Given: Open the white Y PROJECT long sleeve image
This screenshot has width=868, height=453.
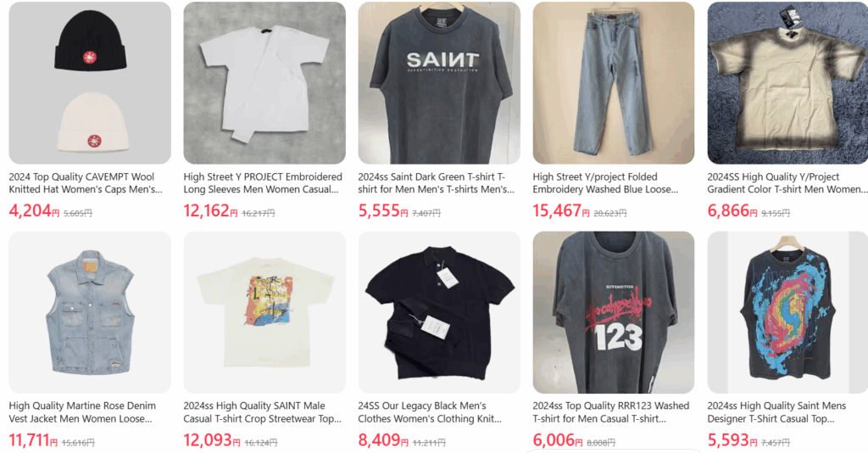Looking at the screenshot, I should [x=264, y=83].
